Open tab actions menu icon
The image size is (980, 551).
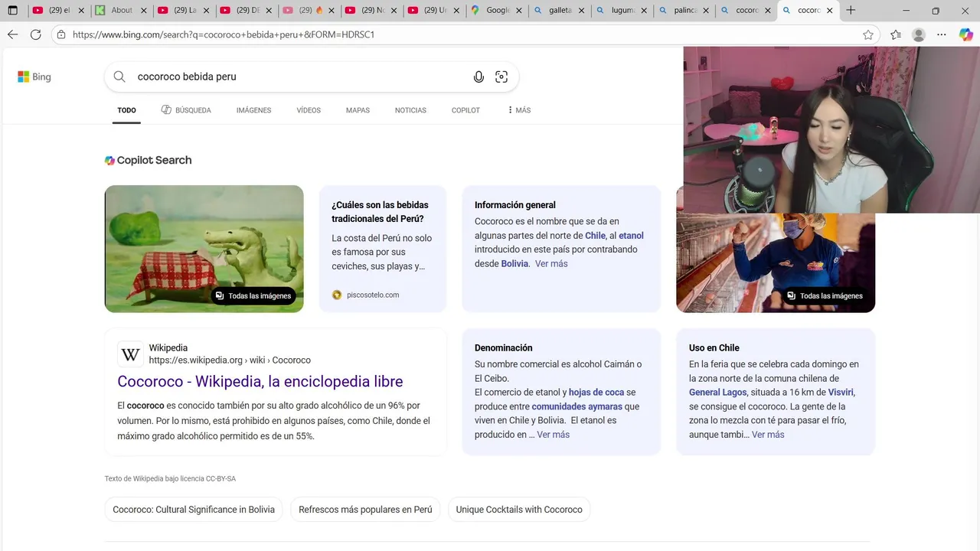click(12, 11)
